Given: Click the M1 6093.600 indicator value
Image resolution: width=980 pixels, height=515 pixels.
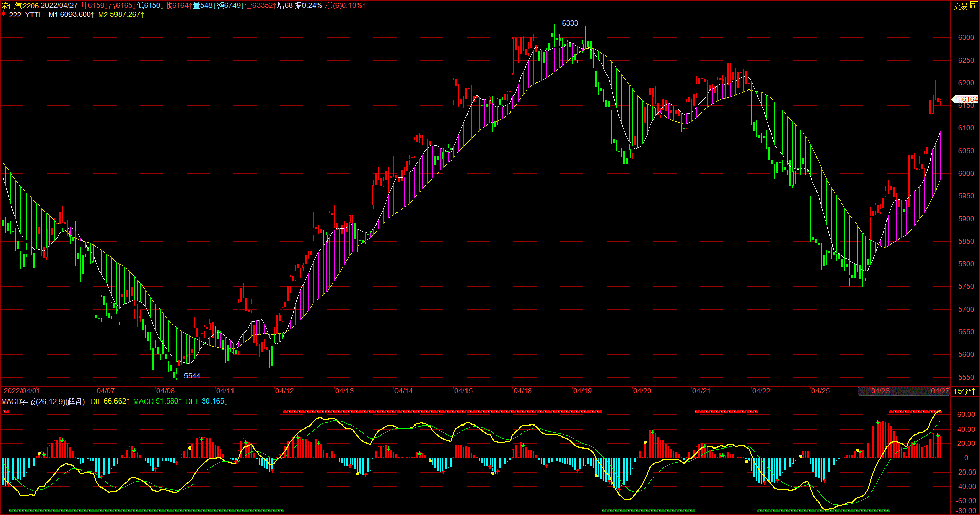Looking at the screenshot, I should tap(72, 15).
